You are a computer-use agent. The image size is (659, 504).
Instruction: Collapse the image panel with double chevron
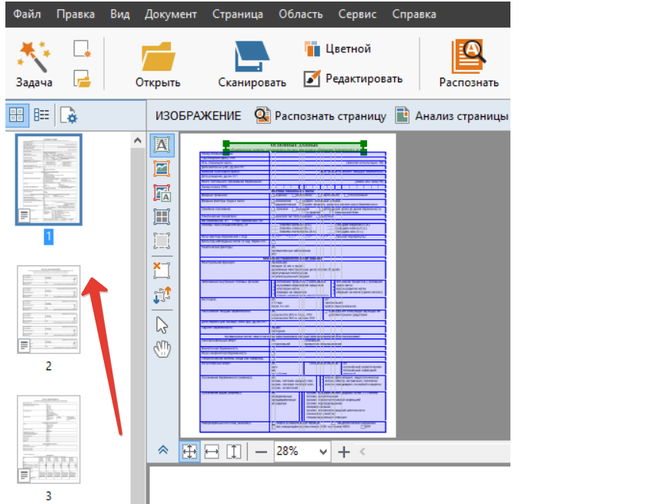[x=163, y=451]
